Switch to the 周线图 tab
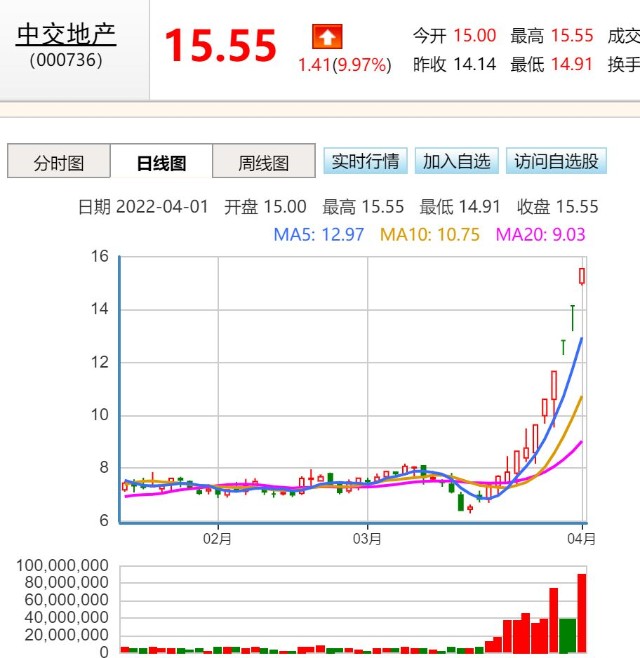Screen dimensions: 640x658 pyautogui.click(x=264, y=162)
